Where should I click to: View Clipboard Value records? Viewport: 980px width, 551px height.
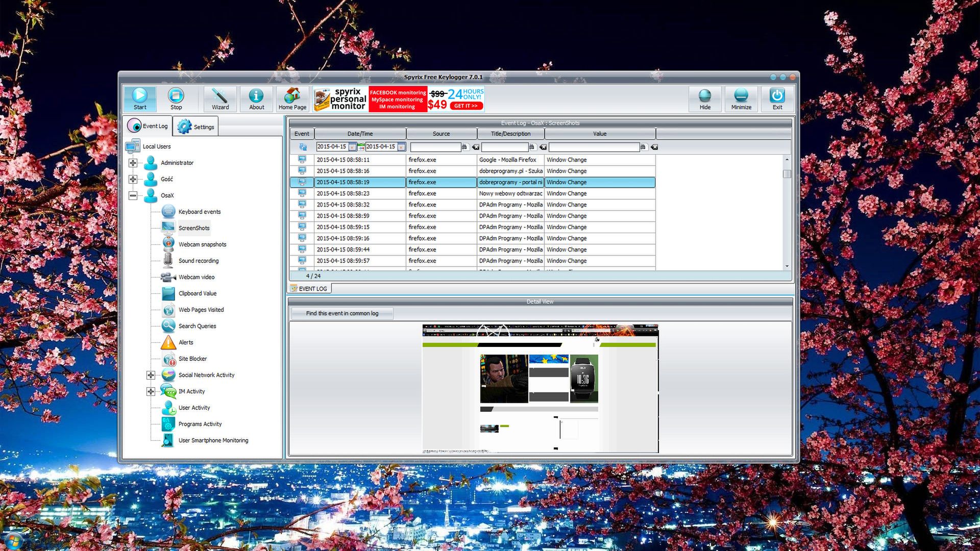(x=197, y=293)
